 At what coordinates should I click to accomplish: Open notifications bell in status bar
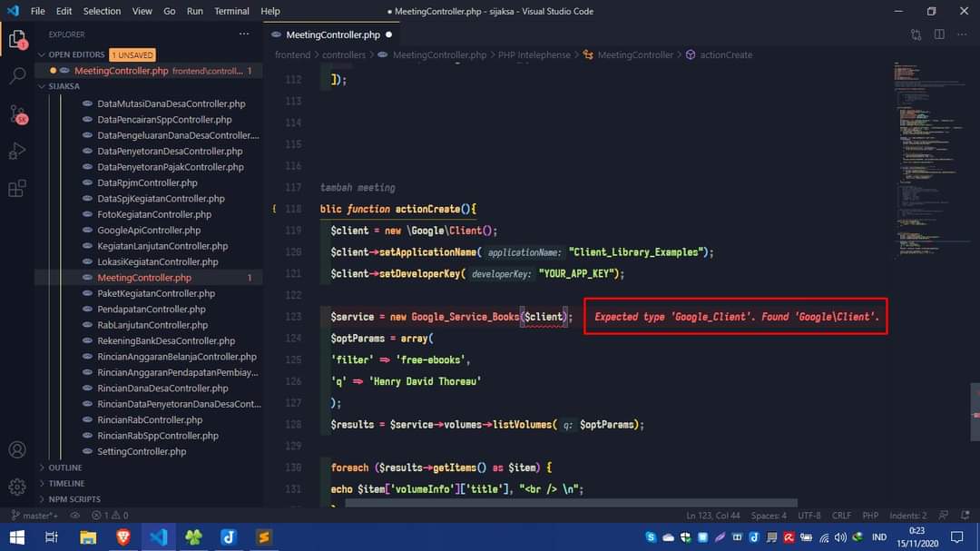click(965, 516)
